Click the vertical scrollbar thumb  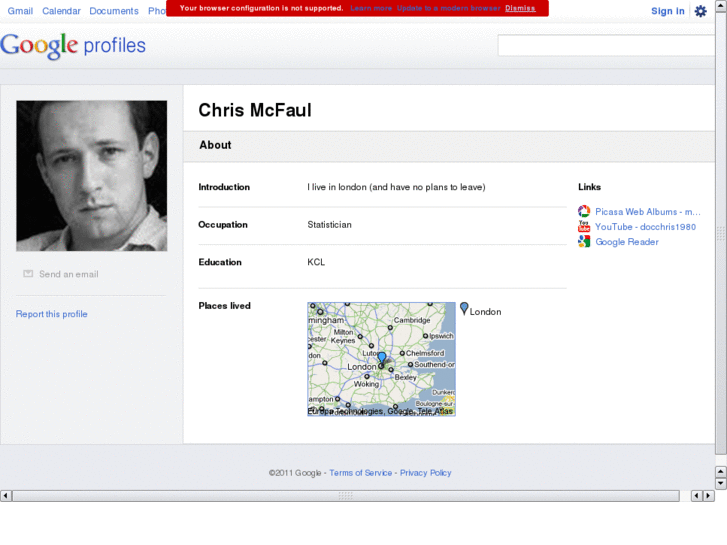tap(721, 231)
